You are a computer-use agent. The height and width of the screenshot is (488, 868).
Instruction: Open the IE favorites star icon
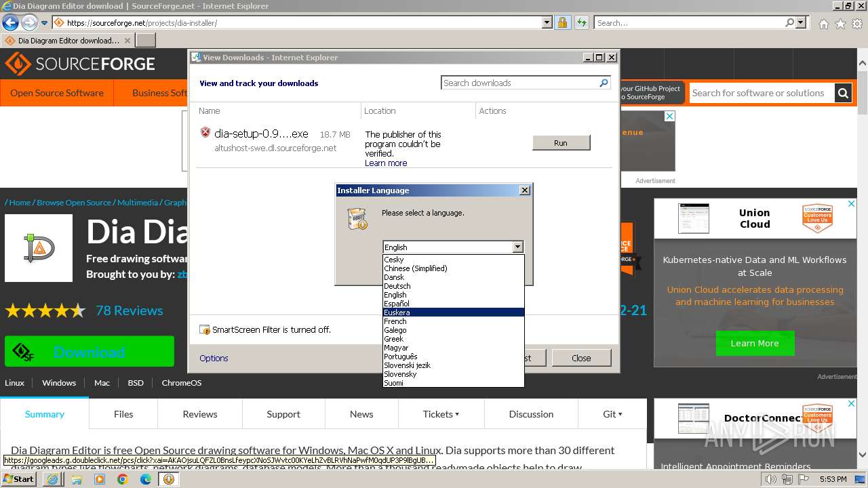840,24
